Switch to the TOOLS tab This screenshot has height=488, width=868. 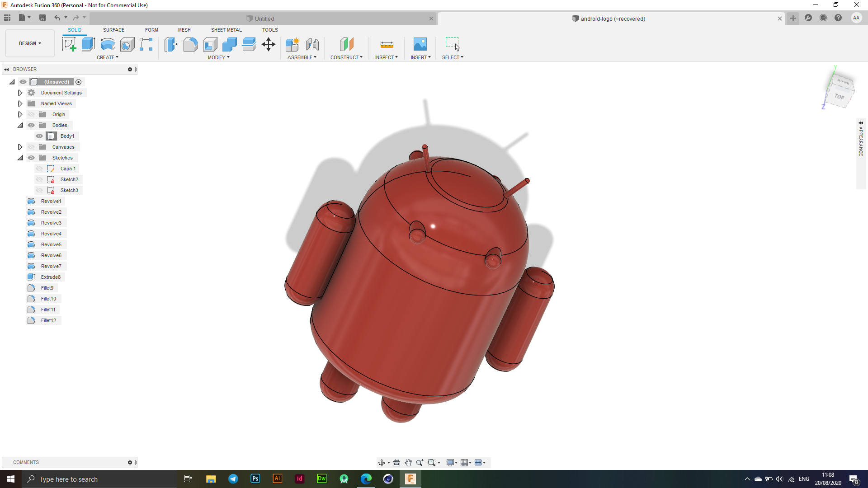coord(270,30)
